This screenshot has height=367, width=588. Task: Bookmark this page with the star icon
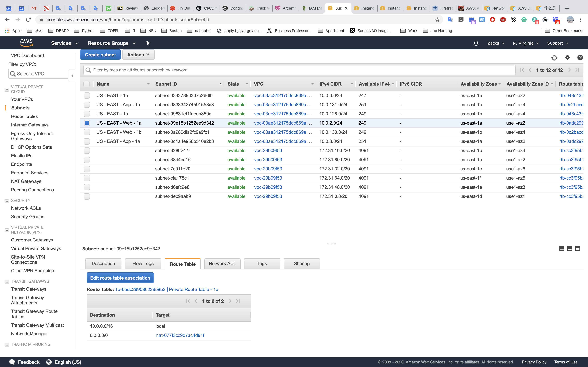click(x=437, y=20)
